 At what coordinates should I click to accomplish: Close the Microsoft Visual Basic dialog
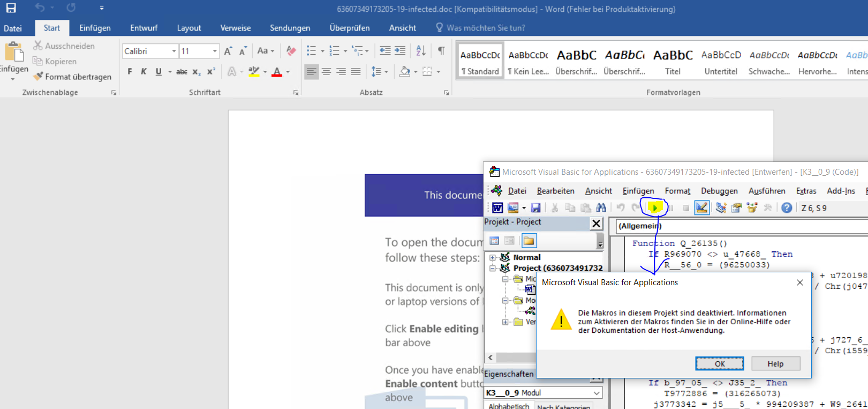pyautogui.click(x=799, y=282)
